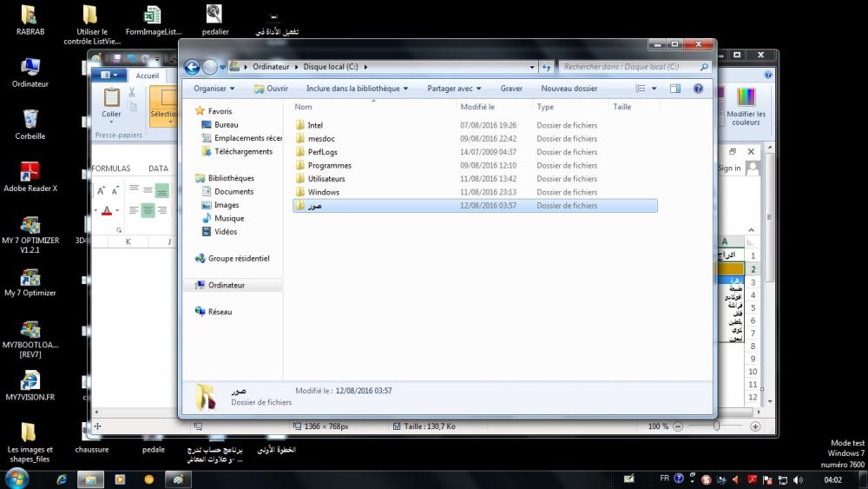Select the mesdoc folder row
This screenshot has width=868, height=489.
[x=475, y=138]
